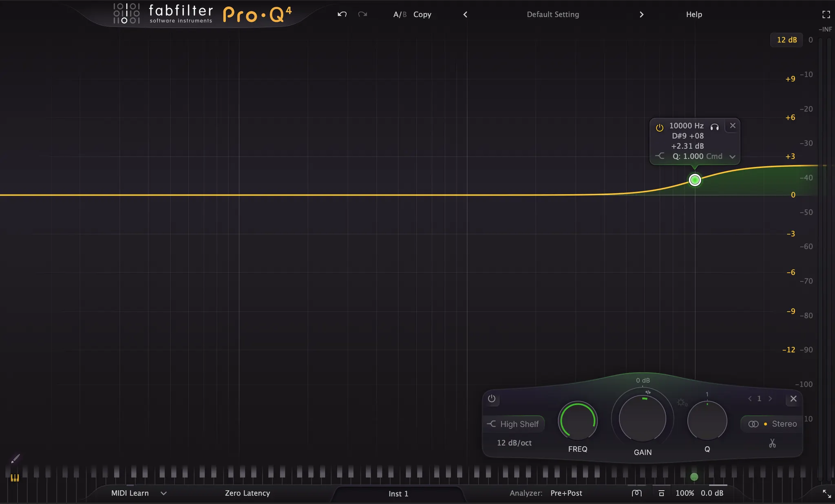Click the Copy button
This screenshot has width=835, height=504.
pos(422,14)
